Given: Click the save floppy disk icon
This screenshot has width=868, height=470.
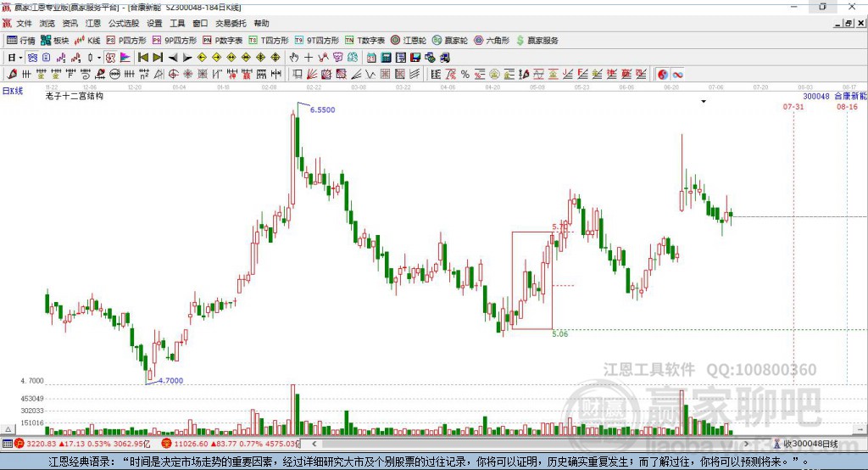Looking at the screenshot, I should pos(415,58).
